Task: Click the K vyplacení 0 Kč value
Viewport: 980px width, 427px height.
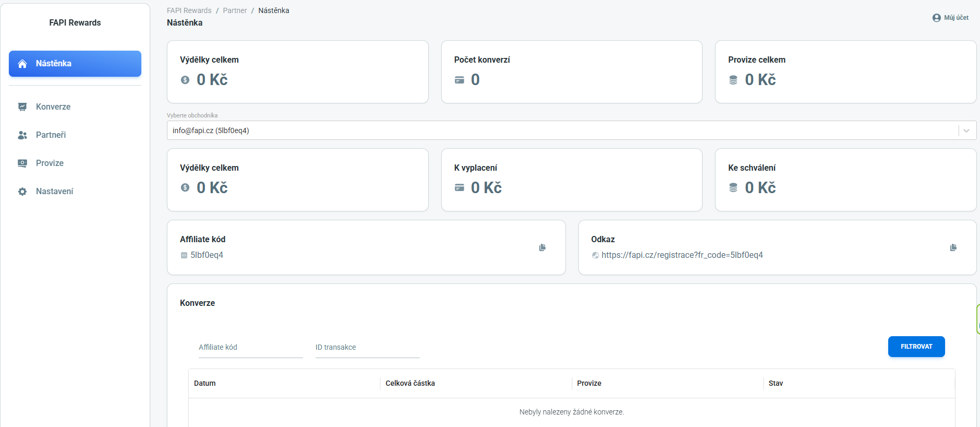Action: [x=486, y=188]
